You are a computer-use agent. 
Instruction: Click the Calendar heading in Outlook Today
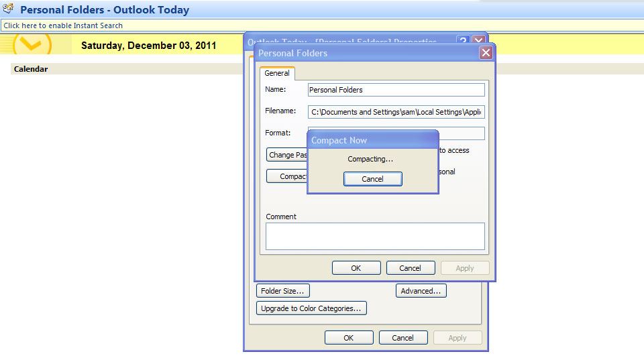(31, 69)
